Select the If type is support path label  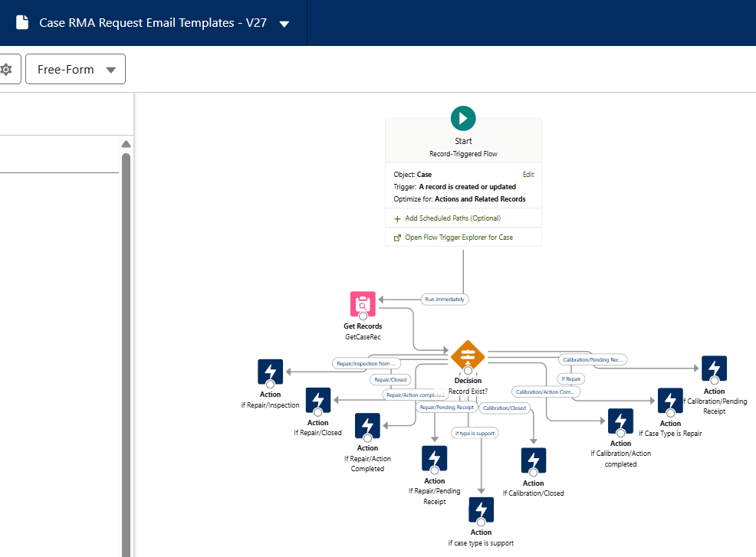pyautogui.click(x=475, y=433)
